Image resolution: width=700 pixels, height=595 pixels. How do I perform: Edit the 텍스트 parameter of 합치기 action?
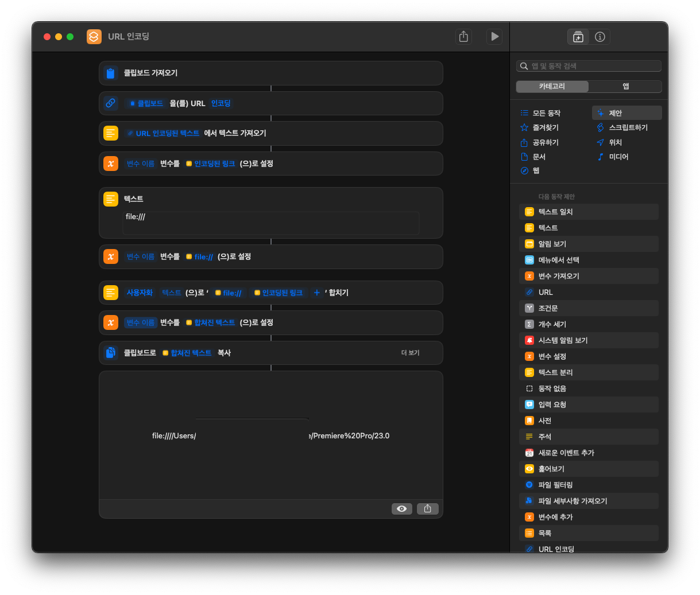pyautogui.click(x=171, y=293)
